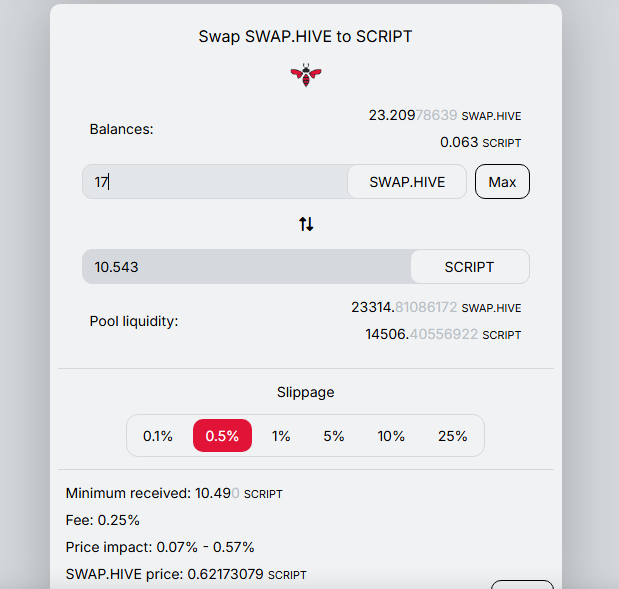Click the SCRIPT balance amount 0.063
The image size is (619, 589).
coord(459,142)
